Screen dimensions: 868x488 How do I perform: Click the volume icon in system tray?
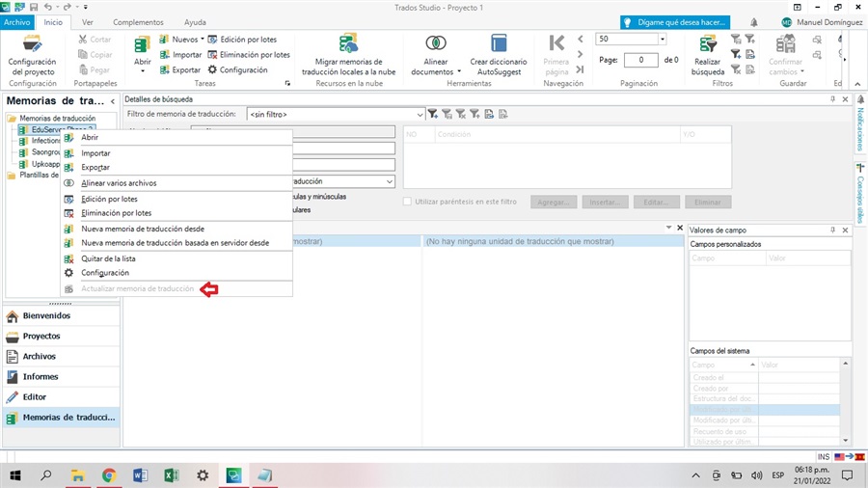757,475
